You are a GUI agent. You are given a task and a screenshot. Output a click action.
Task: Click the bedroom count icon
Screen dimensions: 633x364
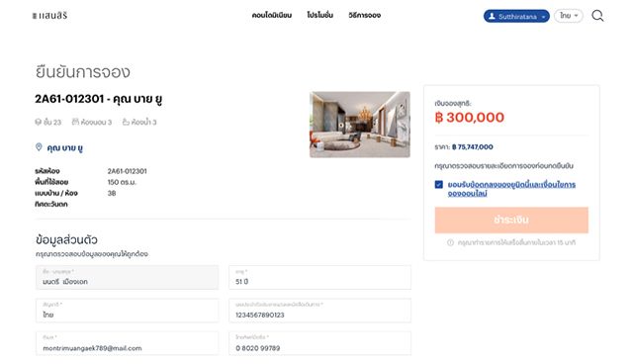click(x=75, y=122)
